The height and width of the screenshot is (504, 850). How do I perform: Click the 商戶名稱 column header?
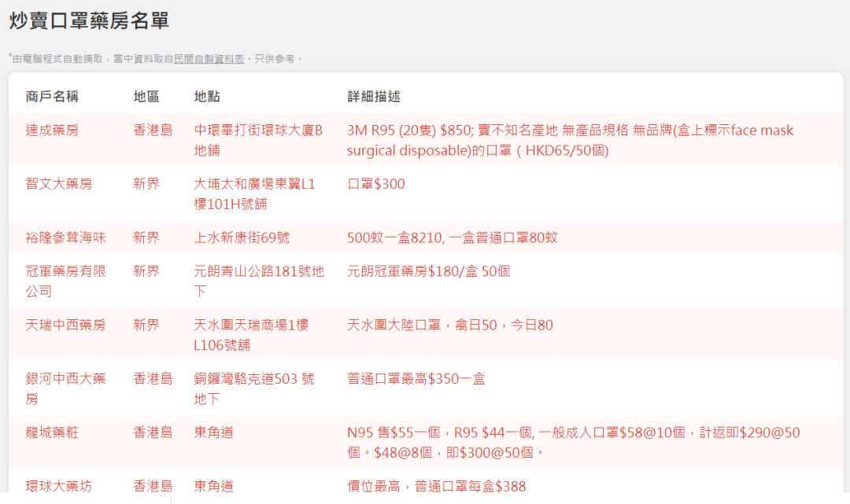[x=52, y=97]
